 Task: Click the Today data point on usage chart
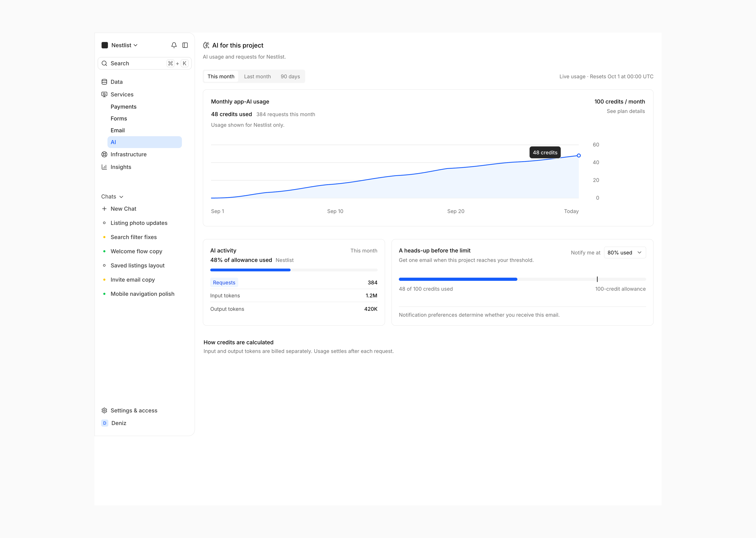(579, 155)
